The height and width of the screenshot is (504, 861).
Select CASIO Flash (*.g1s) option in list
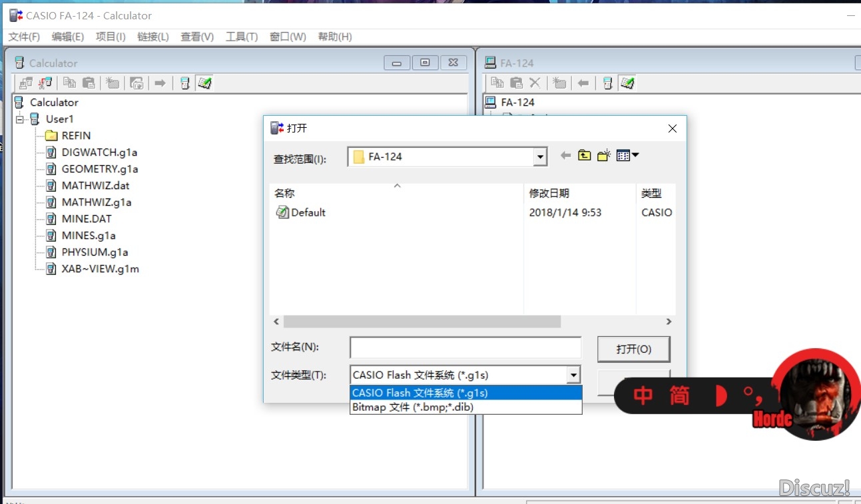466,393
